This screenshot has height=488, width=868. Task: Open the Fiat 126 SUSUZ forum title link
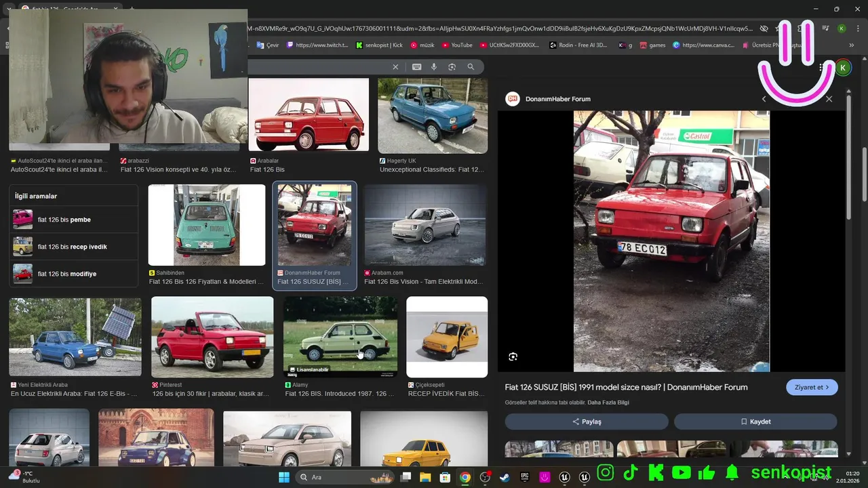tap(626, 388)
